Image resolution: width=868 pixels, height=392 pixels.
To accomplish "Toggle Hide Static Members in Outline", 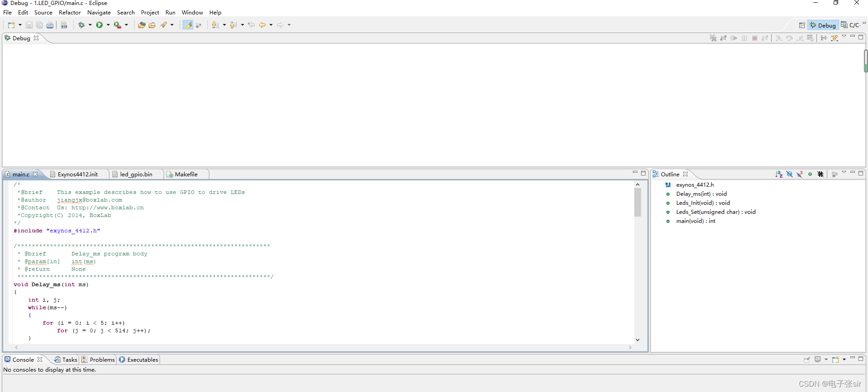I will click(x=800, y=174).
